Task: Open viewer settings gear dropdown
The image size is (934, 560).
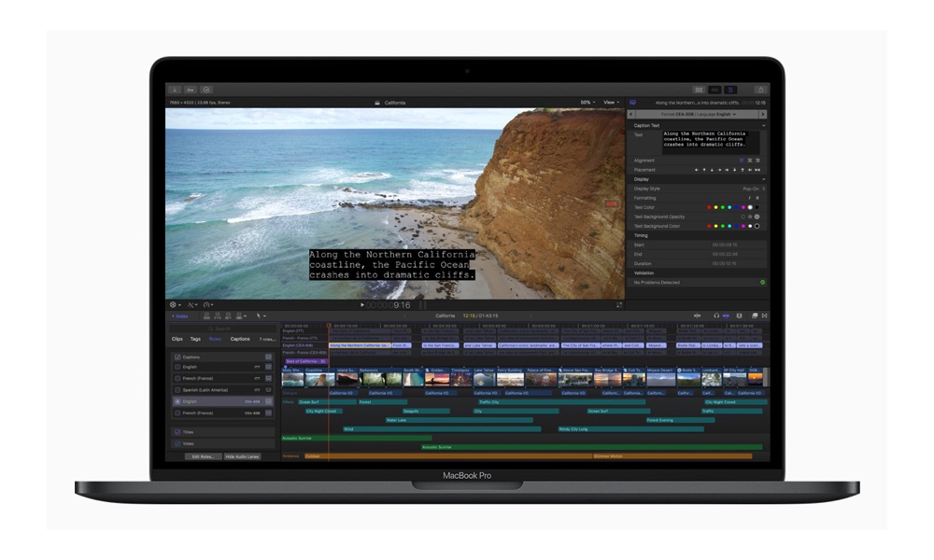Action: (x=176, y=304)
